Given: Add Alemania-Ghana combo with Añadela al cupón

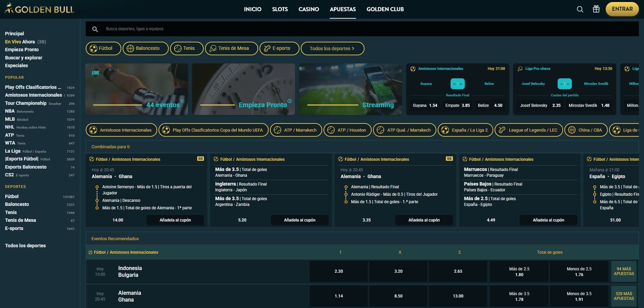Looking at the screenshot, I should 175,220.
